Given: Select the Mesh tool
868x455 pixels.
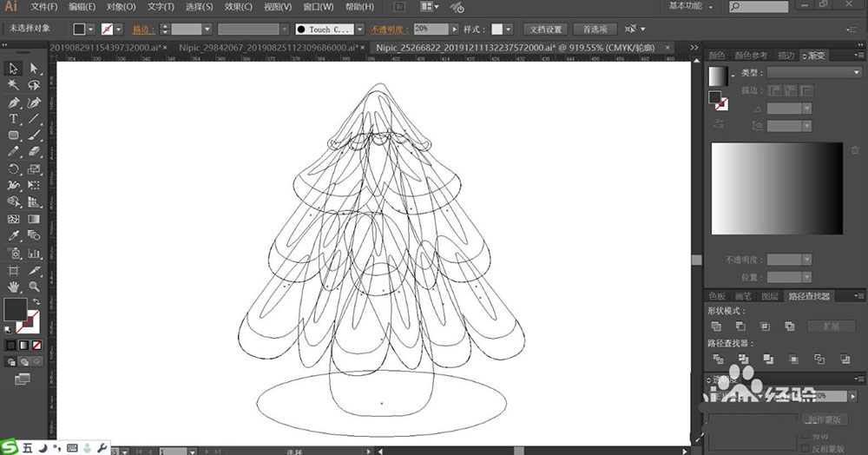Looking at the screenshot, I should pos(13,219).
